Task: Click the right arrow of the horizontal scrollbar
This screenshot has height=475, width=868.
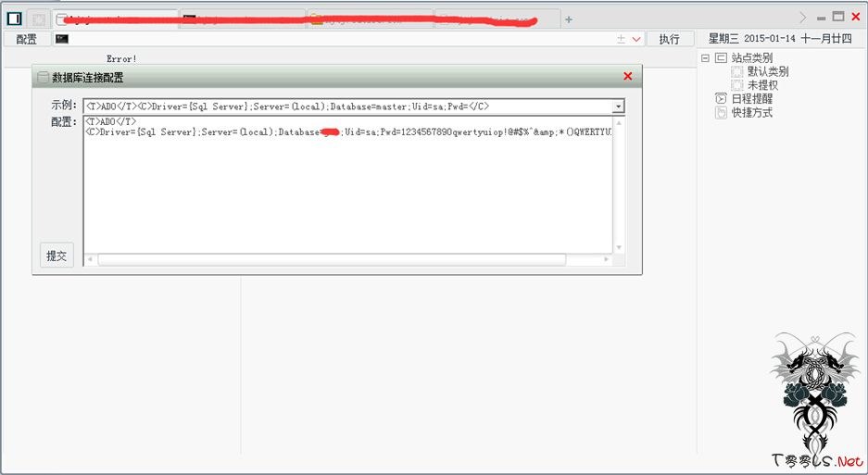Action: click(x=606, y=259)
